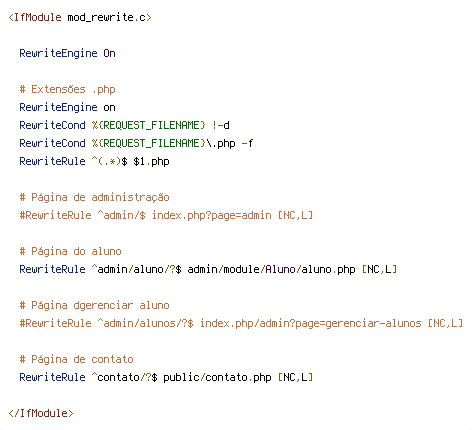472x430 pixels.
Task: Click the lowercase 'RewriteEngine on' line
Action: (x=67, y=107)
